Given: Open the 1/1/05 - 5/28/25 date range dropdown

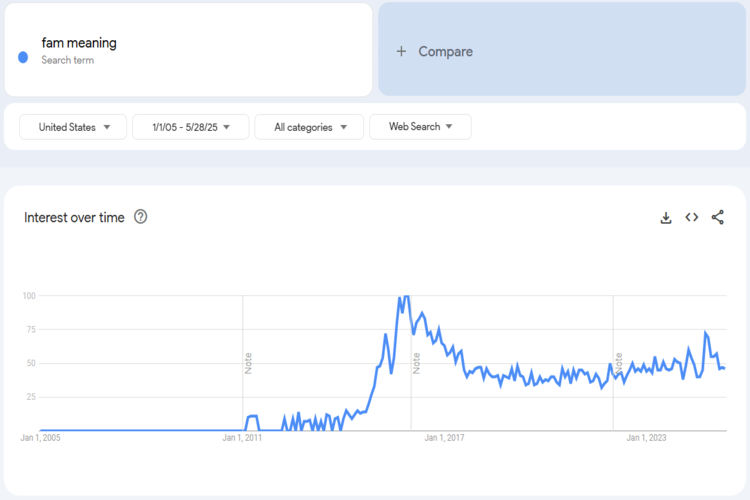Looking at the screenshot, I should tap(190, 127).
